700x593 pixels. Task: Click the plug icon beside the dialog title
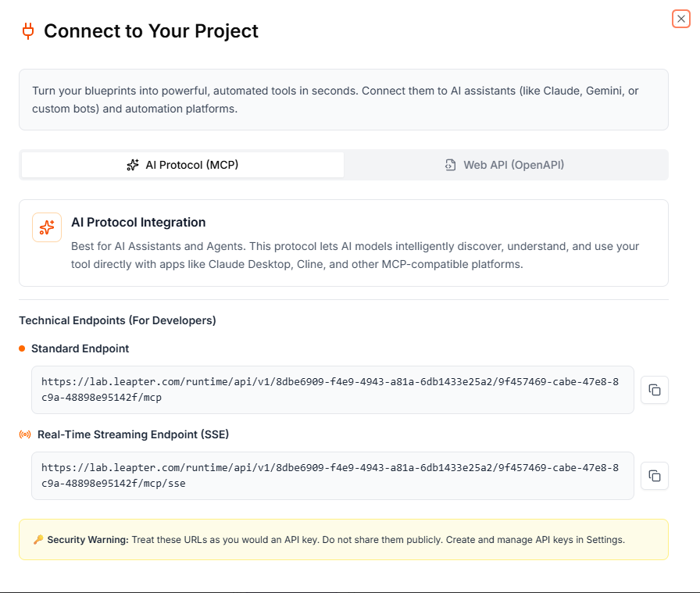coord(27,31)
